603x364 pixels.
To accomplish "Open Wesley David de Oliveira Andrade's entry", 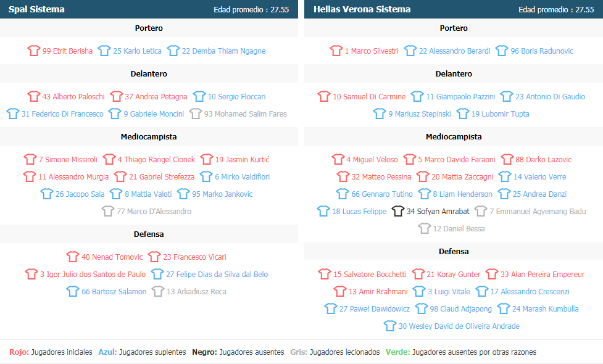I will click(x=459, y=326).
